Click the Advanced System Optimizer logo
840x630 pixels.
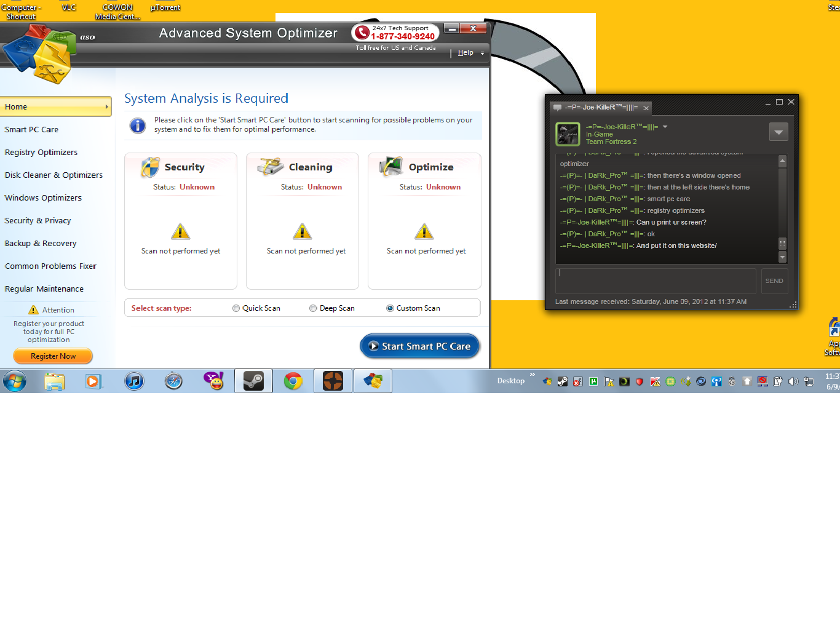click(x=40, y=54)
